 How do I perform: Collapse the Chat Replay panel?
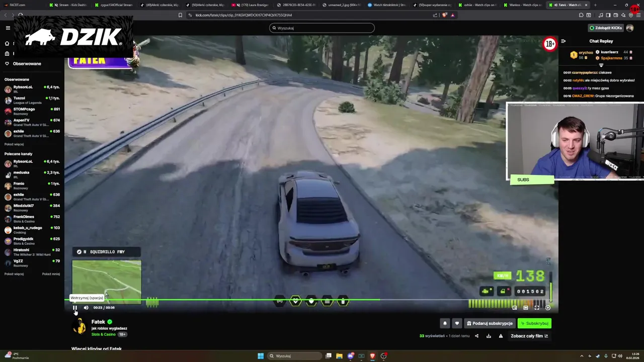(x=563, y=41)
